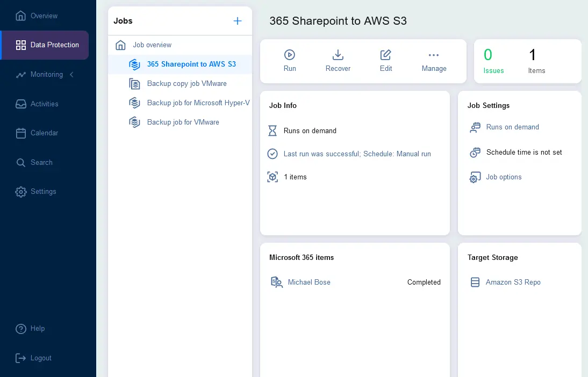
Task: Open the Amazon S3 Repo link
Action: tap(513, 282)
